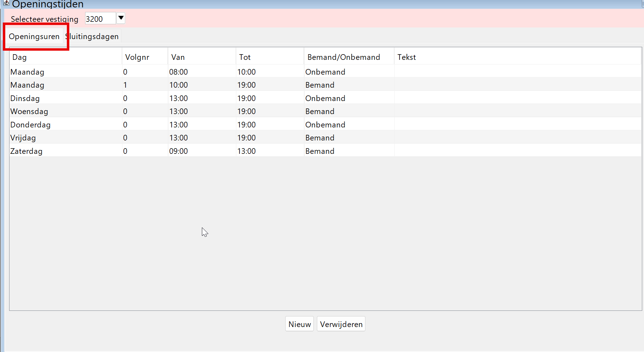
Task: Click the vestiging field showing 3200
Action: (100, 19)
